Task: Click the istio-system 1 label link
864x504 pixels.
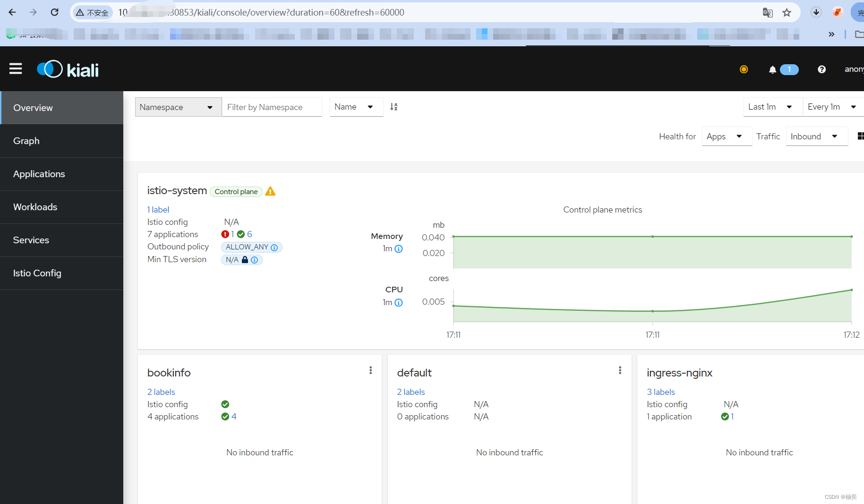Action: point(158,210)
